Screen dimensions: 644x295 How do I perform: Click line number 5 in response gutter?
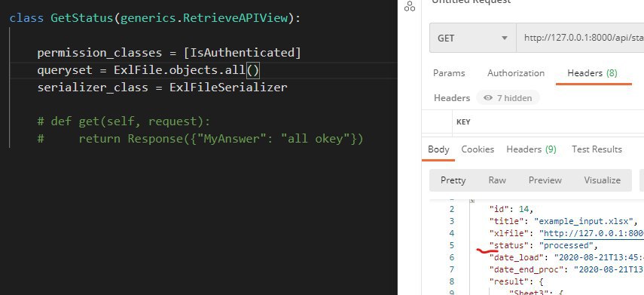coord(452,246)
